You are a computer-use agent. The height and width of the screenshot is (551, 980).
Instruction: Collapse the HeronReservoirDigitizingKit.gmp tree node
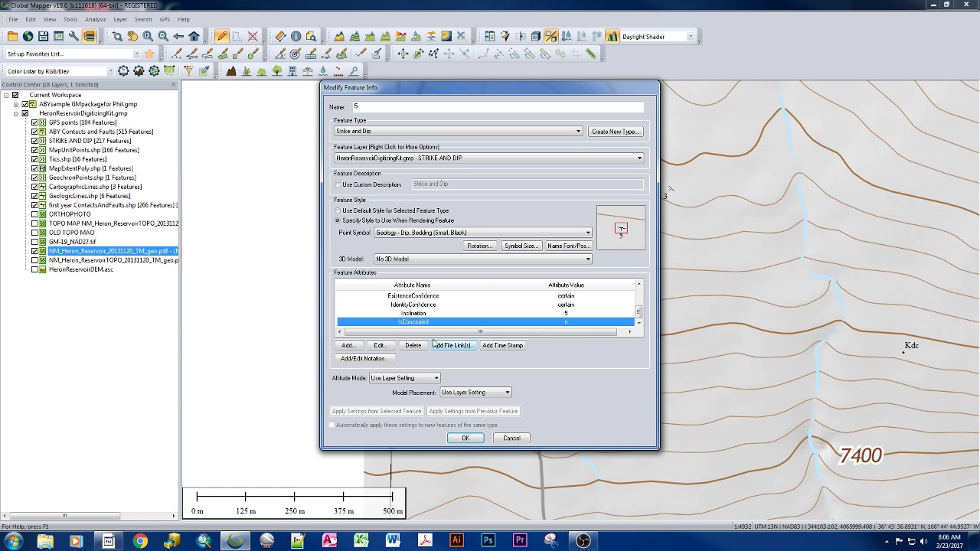pos(16,113)
